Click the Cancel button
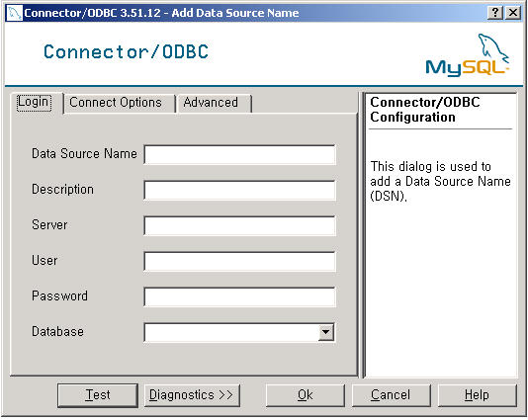 [x=391, y=395]
